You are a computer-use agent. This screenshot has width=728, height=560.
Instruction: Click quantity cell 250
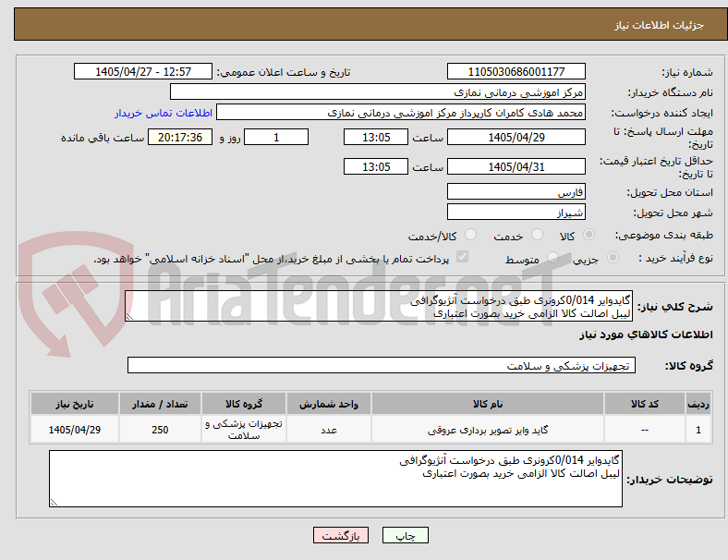[x=160, y=430]
